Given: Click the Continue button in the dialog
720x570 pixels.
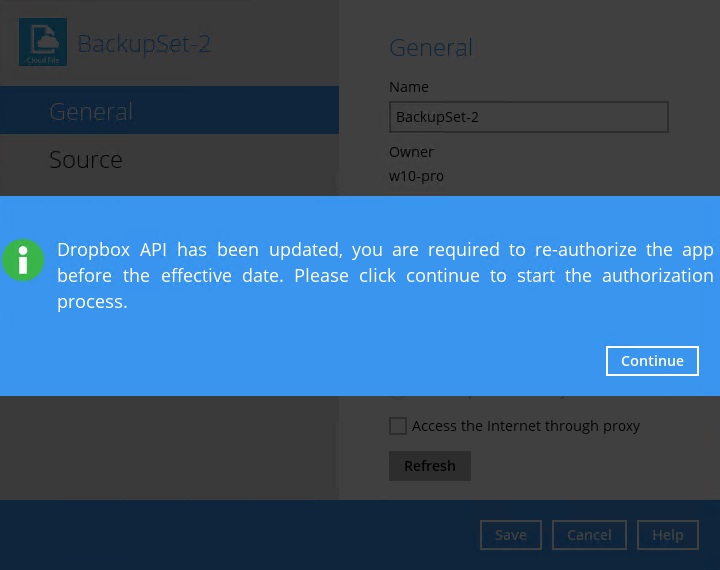Looking at the screenshot, I should point(652,361).
